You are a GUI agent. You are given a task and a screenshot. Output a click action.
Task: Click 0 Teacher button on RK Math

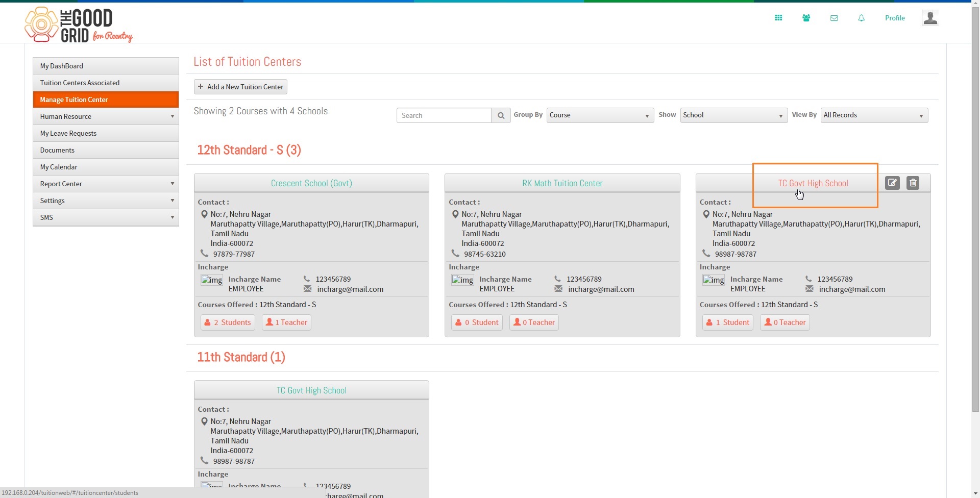click(x=534, y=322)
